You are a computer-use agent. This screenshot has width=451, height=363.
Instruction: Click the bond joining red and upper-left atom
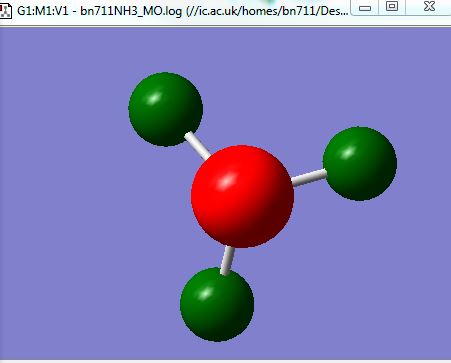click(198, 146)
